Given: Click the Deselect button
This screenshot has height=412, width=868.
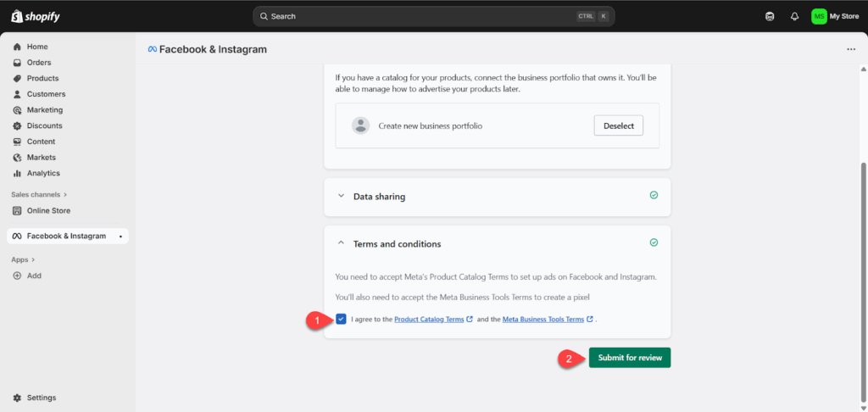Looking at the screenshot, I should (618, 125).
